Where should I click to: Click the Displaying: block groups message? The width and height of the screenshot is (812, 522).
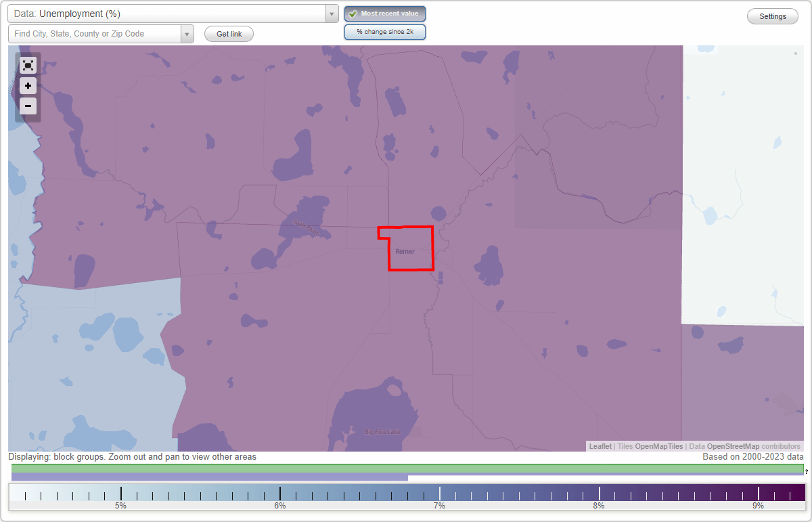point(133,457)
